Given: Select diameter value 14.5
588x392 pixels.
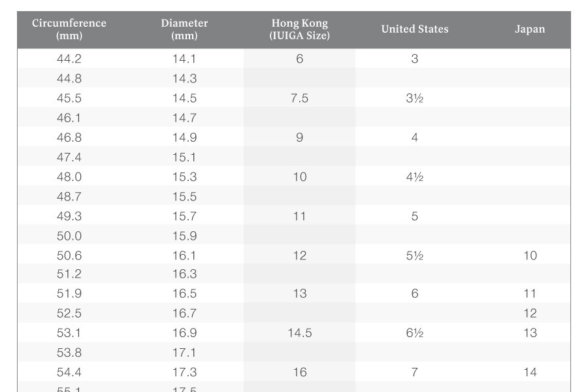Looking at the screenshot, I should point(184,98).
